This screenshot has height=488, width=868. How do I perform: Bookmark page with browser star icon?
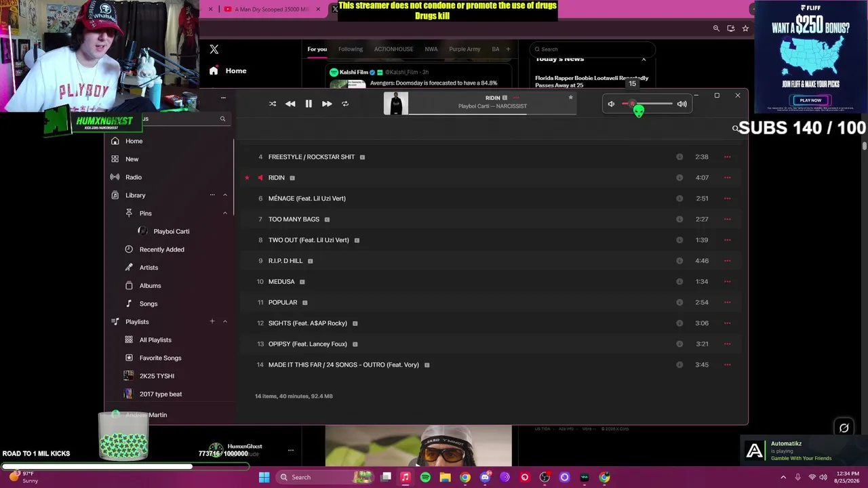pyautogui.click(x=745, y=28)
